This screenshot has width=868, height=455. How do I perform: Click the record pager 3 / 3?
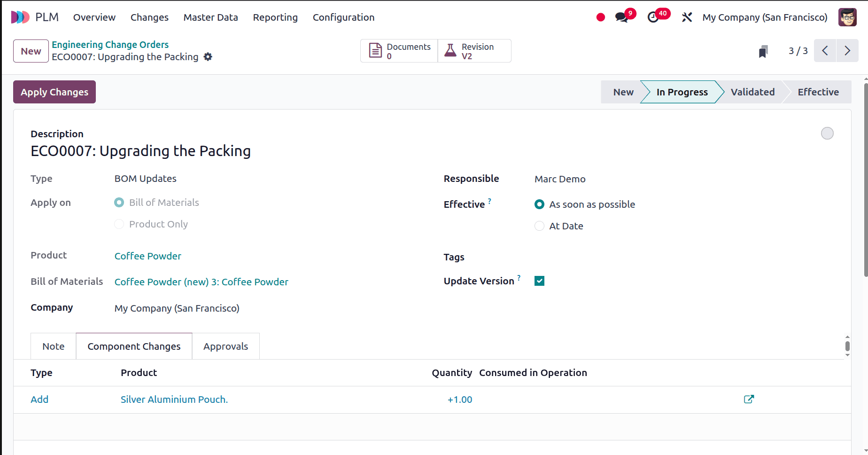798,51
